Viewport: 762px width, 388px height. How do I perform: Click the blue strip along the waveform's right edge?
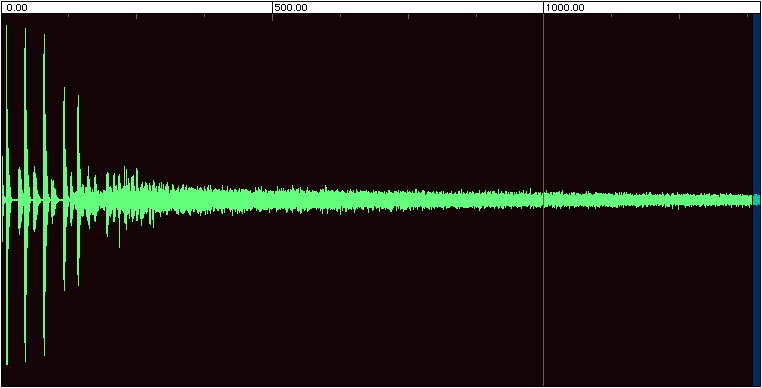click(x=756, y=199)
